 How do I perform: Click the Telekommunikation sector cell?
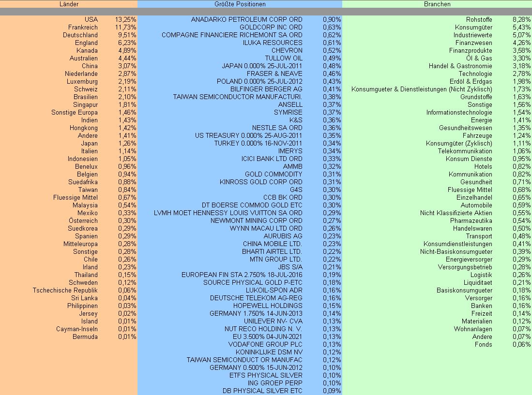(x=465, y=151)
